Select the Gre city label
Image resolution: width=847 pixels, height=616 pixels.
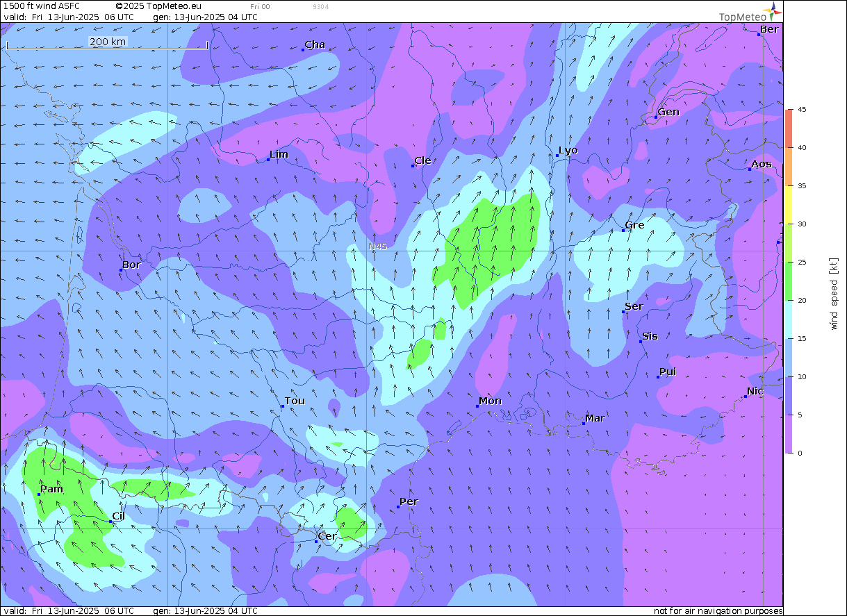(634, 225)
